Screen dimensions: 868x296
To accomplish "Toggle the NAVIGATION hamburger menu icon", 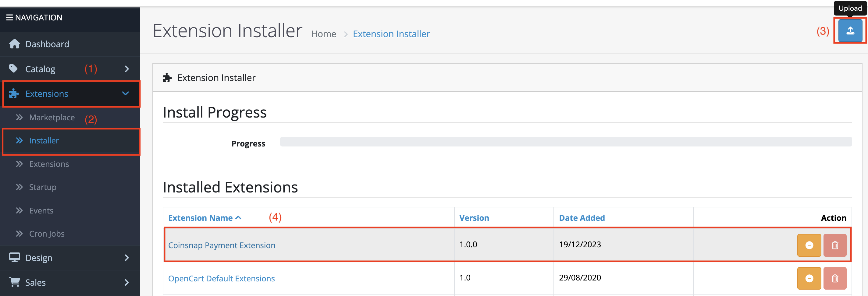I will click(x=9, y=18).
